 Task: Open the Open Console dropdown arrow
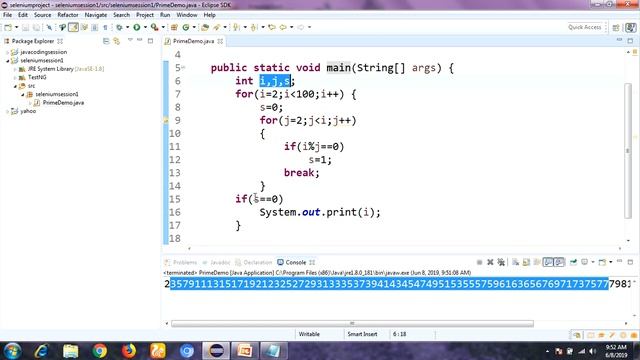pos(611,262)
